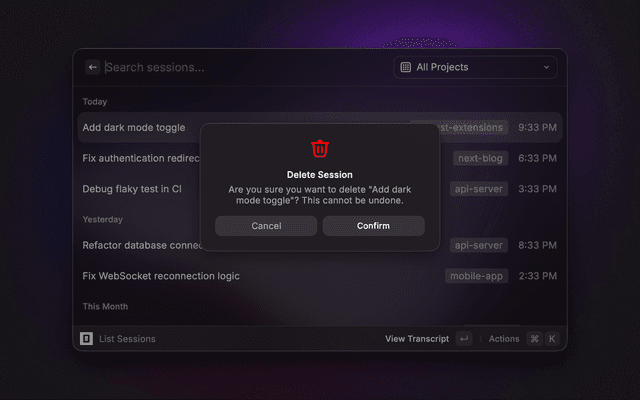The image size is (640, 400).
Task: Select Fix WebSocket reconnection logic session
Action: (320, 276)
